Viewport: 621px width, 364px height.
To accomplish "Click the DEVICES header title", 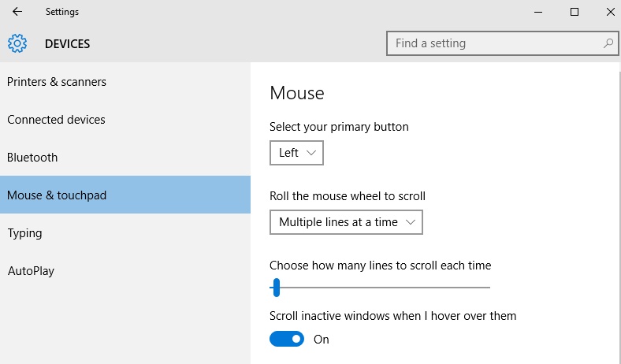I will (67, 44).
